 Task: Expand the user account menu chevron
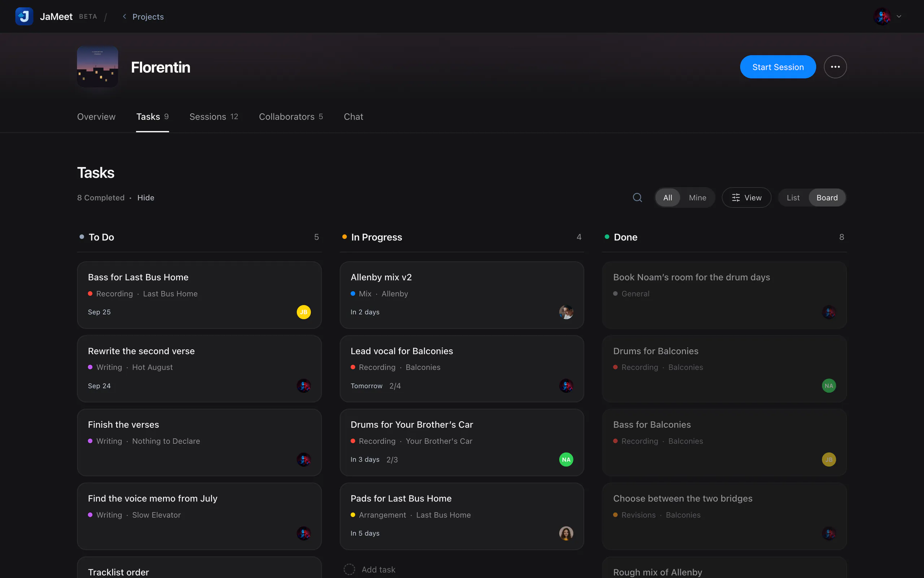899,17
